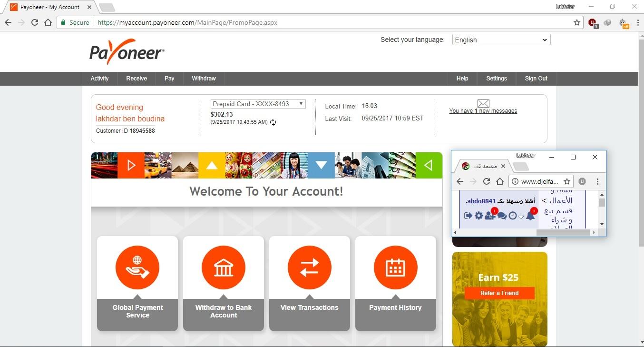Refresh the card balance with the circular arrows icon
Screen dimensions: 644x347
273,122
